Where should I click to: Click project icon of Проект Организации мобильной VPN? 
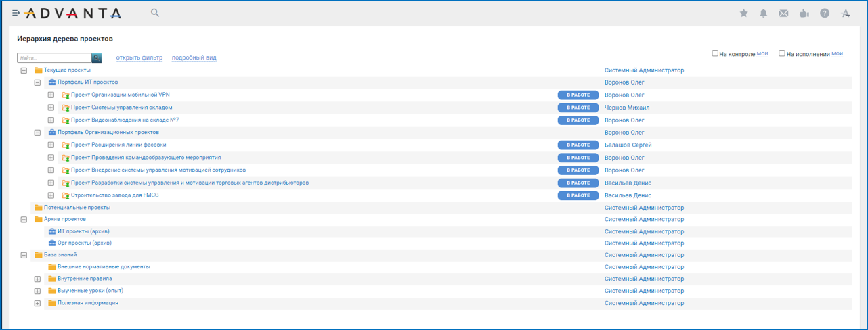pyautogui.click(x=66, y=95)
